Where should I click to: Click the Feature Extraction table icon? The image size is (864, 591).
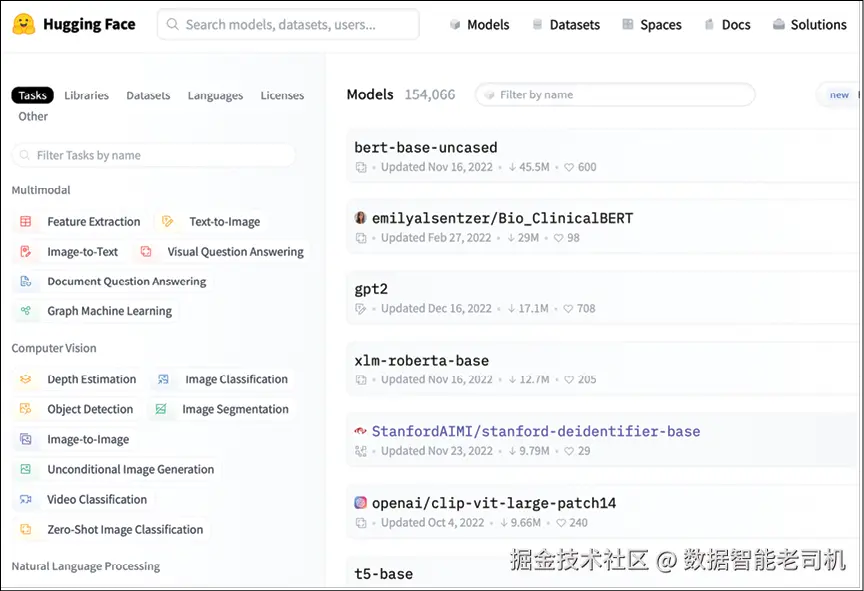[x=25, y=221]
